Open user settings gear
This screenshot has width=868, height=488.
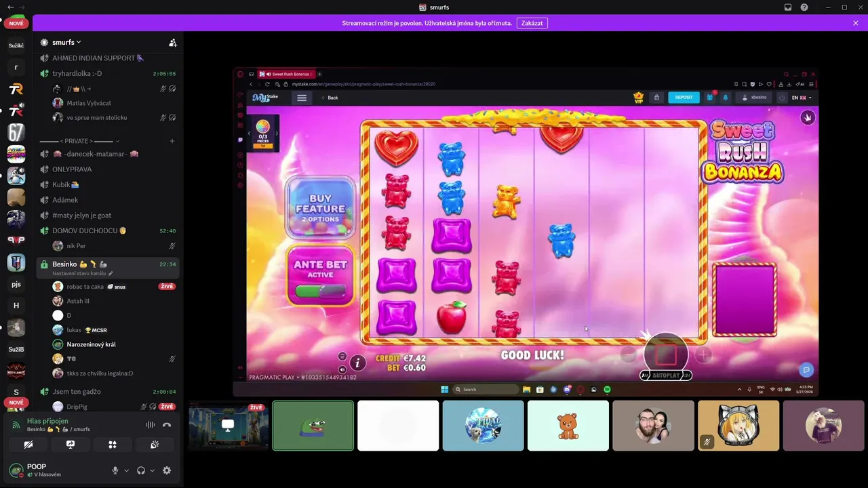[167, 470]
